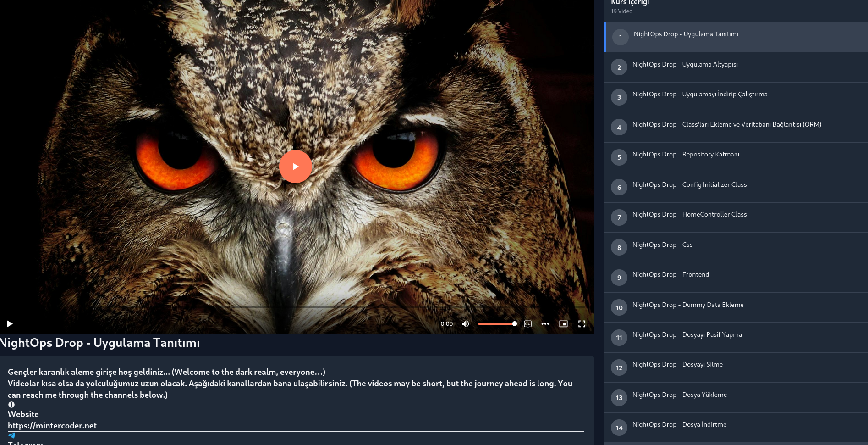Click the Website half-circle icon
Viewport: 868px width, 445px height.
11,405
